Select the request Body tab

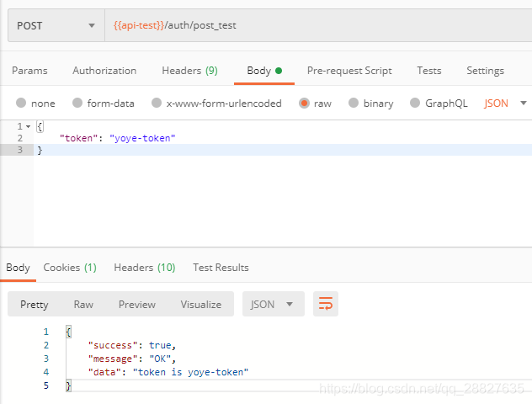(x=264, y=71)
